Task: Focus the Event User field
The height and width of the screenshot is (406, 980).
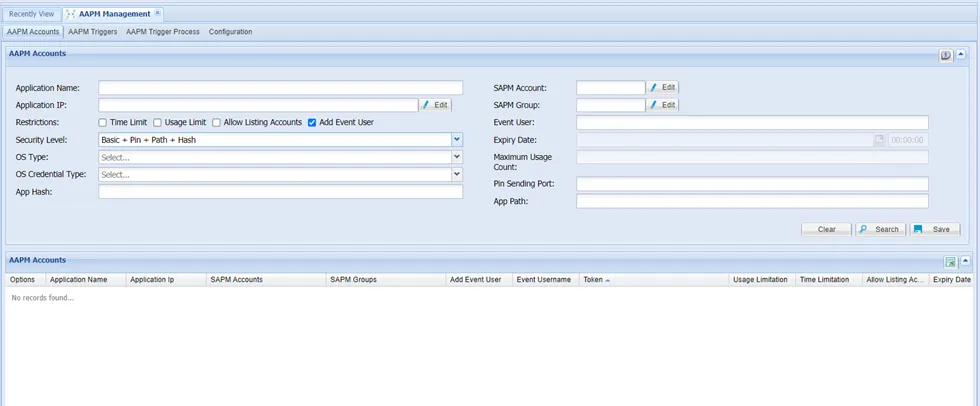Action: (x=752, y=122)
